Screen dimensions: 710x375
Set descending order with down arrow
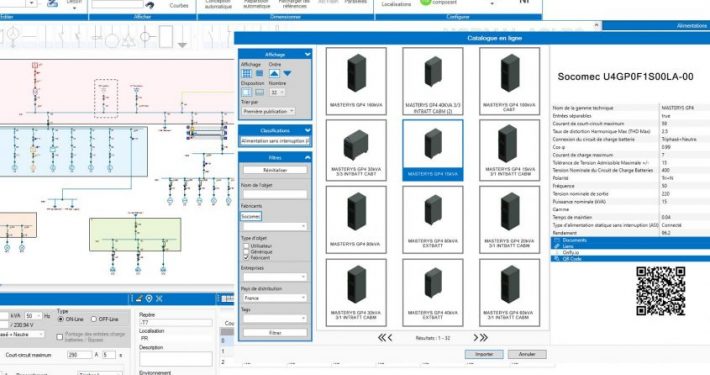point(288,73)
